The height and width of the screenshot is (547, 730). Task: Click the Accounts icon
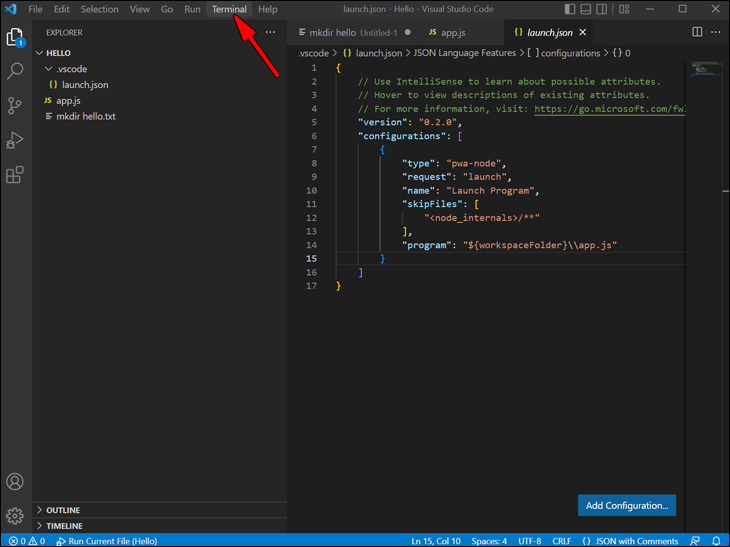(x=15, y=483)
